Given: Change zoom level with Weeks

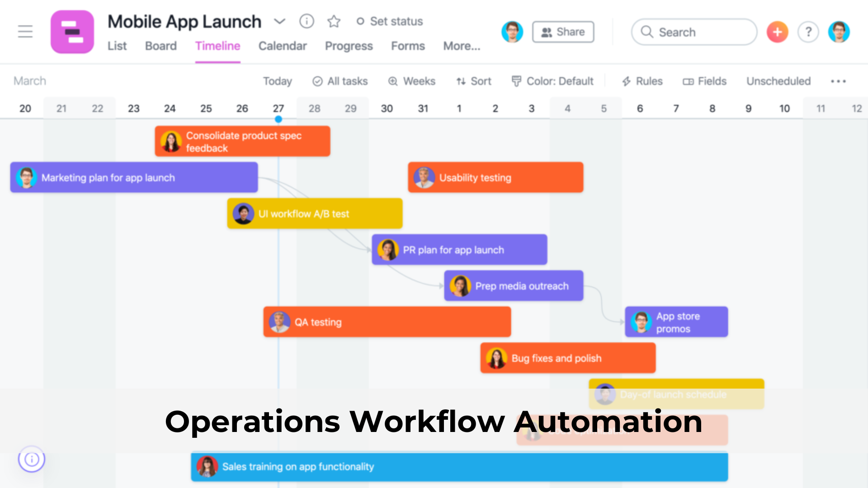Looking at the screenshot, I should [x=412, y=81].
